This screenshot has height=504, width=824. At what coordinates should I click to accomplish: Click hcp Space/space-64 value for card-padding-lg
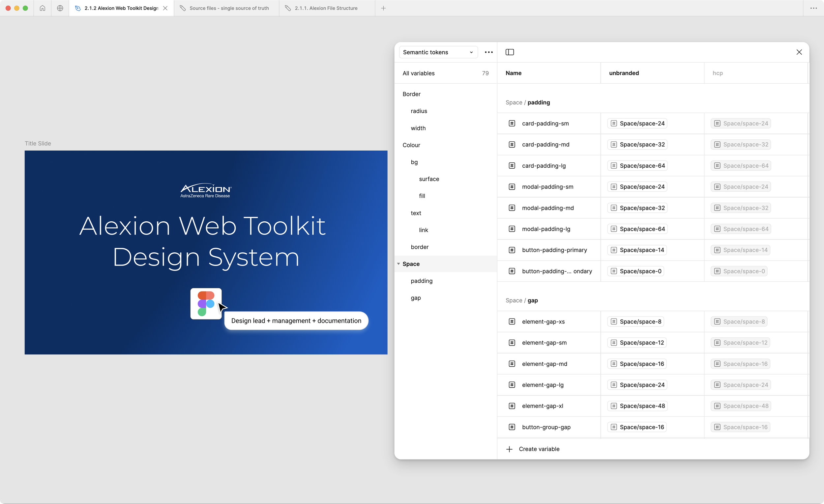point(741,166)
